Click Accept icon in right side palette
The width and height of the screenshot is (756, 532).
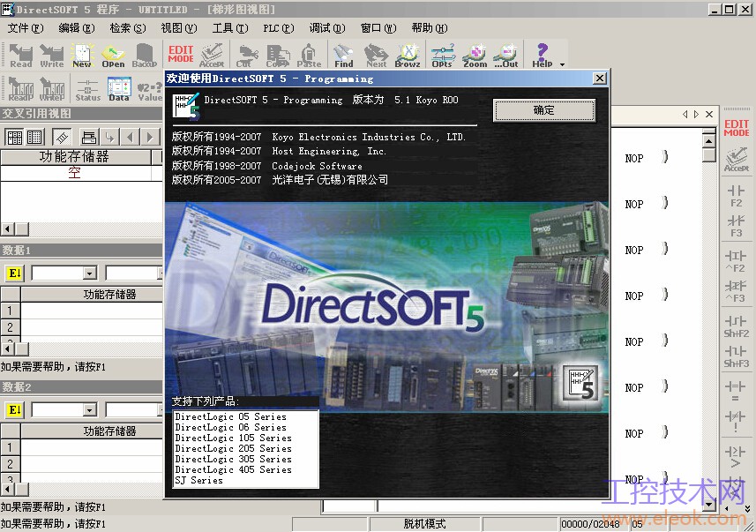(737, 160)
